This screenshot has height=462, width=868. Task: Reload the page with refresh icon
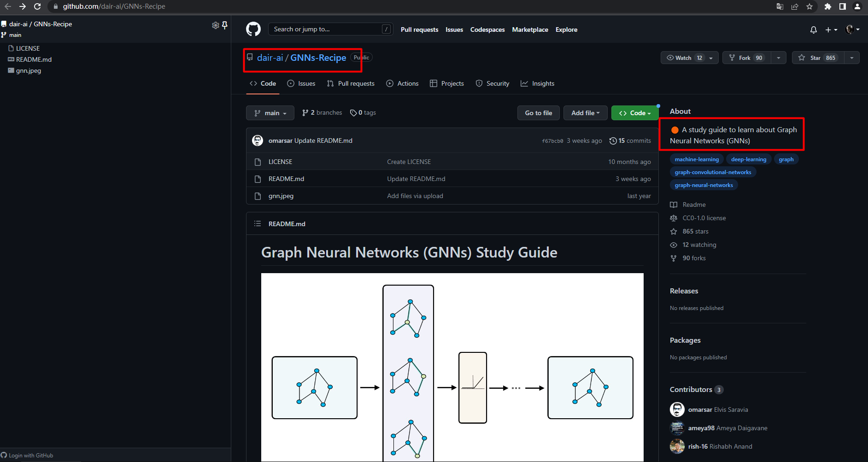[x=37, y=6]
